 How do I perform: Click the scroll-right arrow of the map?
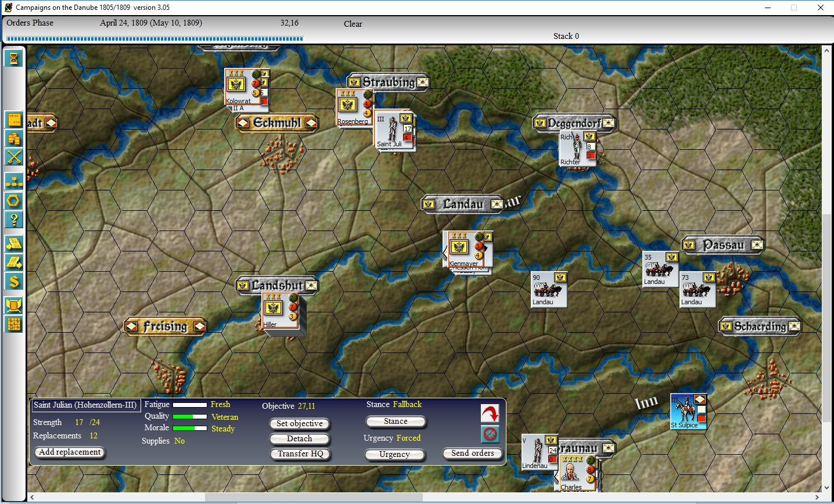coord(817,498)
